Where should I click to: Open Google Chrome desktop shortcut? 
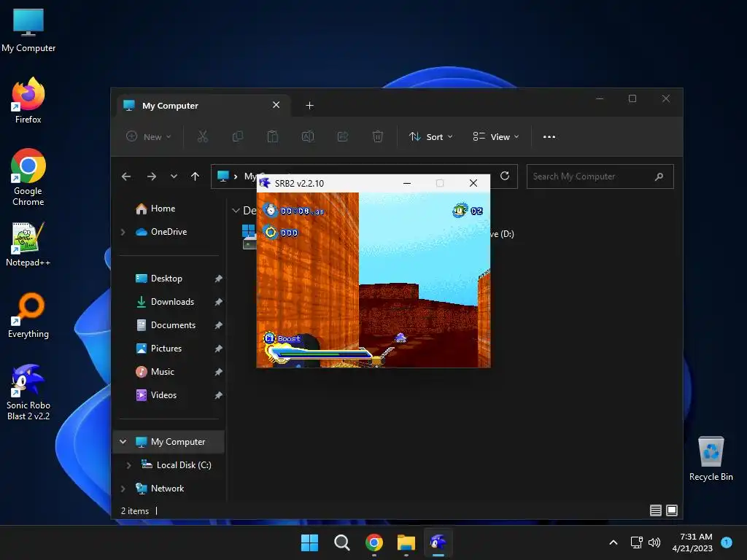pyautogui.click(x=28, y=177)
